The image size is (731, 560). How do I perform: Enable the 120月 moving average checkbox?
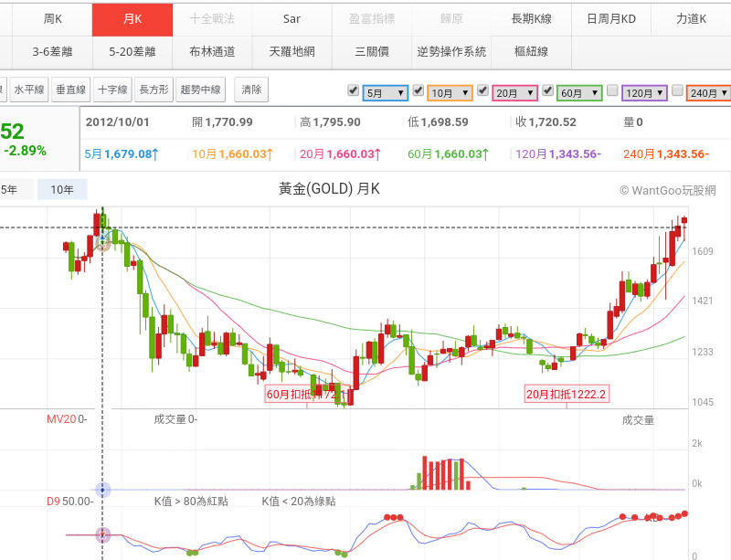pyautogui.click(x=613, y=91)
